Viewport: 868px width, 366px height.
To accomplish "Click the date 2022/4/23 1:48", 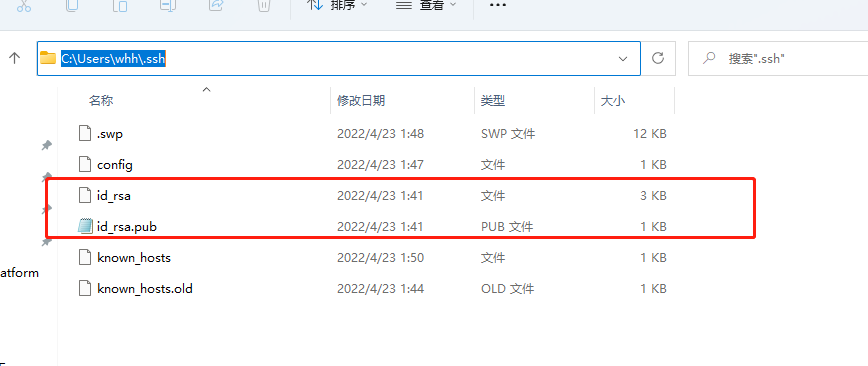I will click(380, 134).
